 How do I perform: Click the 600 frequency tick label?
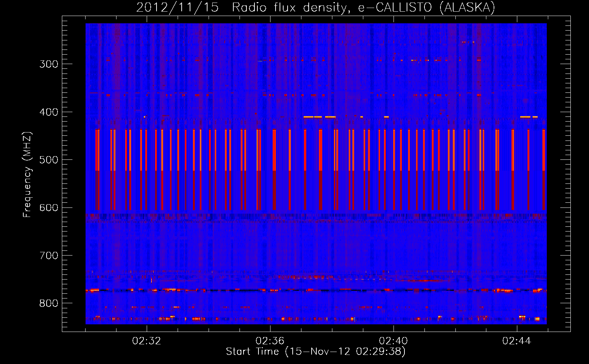(49, 208)
